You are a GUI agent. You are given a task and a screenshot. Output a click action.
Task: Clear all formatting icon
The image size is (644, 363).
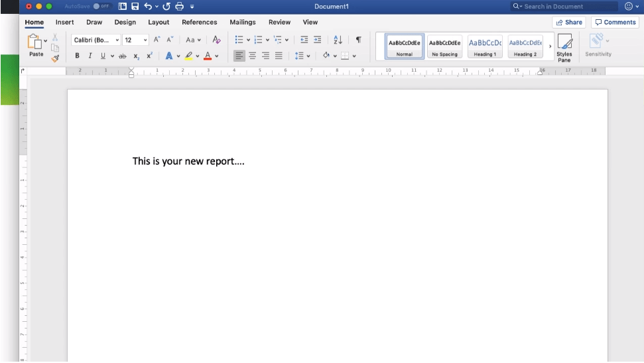coord(216,39)
